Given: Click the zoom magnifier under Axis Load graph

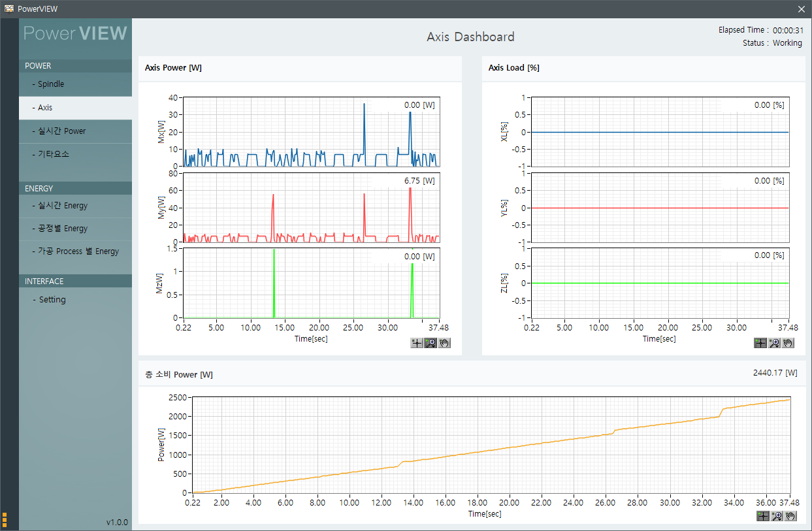Looking at the screenshot, I should pos(774,343).
